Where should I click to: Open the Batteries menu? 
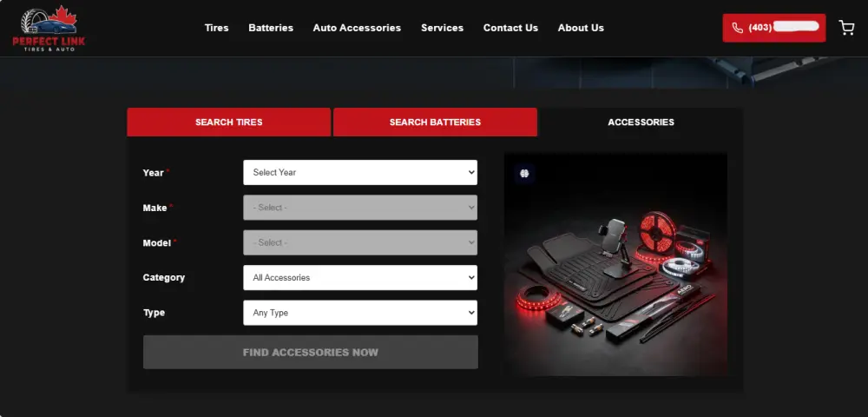click(x=271, y=28)
